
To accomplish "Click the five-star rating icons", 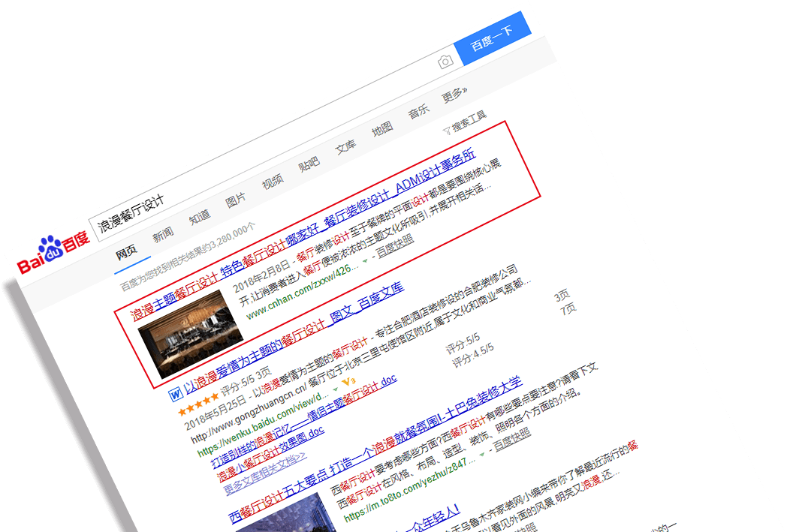I will click(x=198, y=407).
